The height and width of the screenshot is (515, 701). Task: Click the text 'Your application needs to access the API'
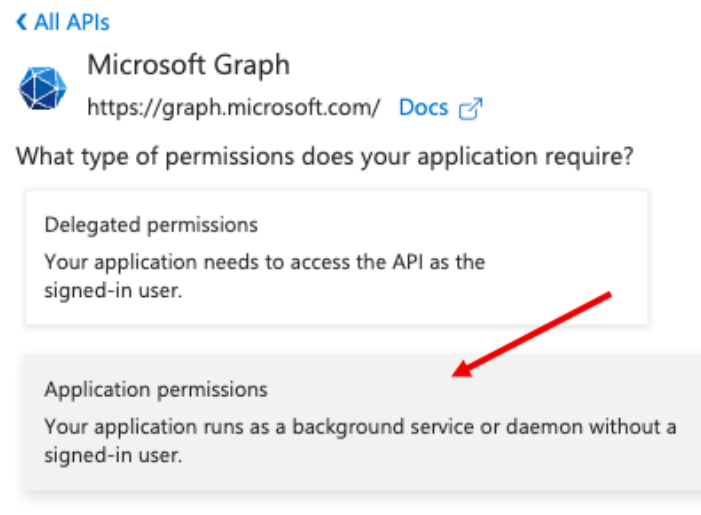click(x=233, y=262)
